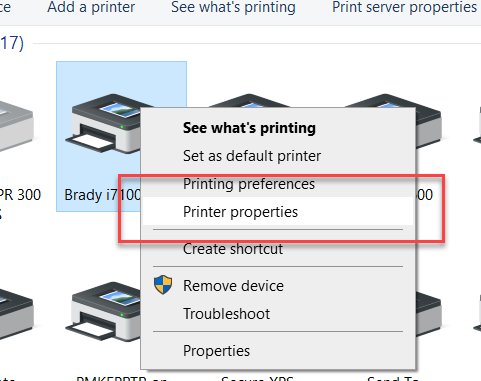This screenshot has height=381, width=481.
Task: Click the shield icon beside Remove device
Action: pyautogui.click(x=163, y=285)
